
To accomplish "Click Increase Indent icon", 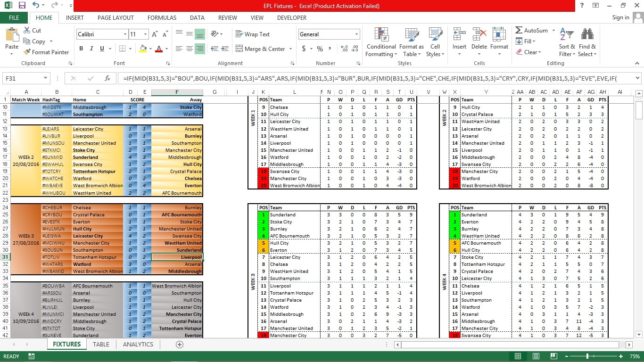I will pos(225,49).
